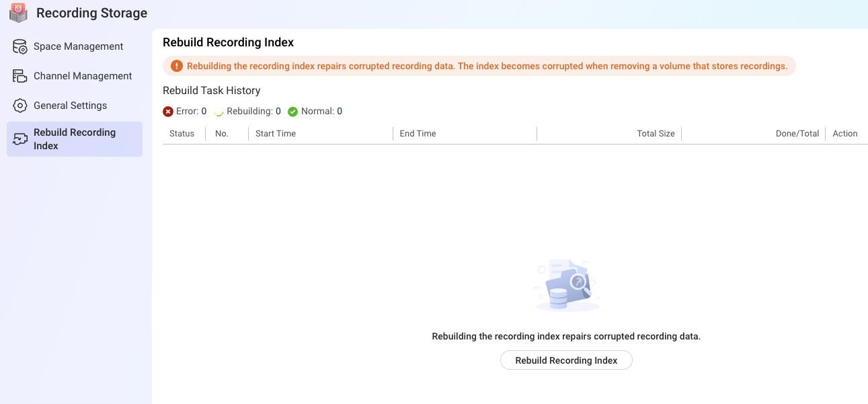The height and width of the screenshot is (404, 868).
Task: Go to General Settings
Action: [70, 106]
